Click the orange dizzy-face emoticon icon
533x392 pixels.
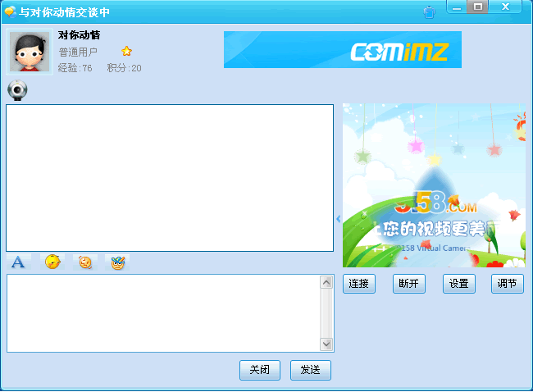point(85,262)
